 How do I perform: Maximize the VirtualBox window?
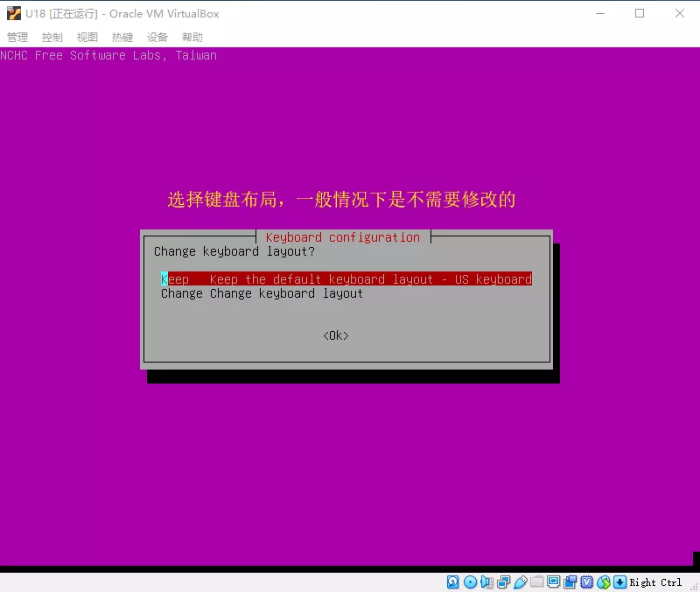(x=640, y=13)
